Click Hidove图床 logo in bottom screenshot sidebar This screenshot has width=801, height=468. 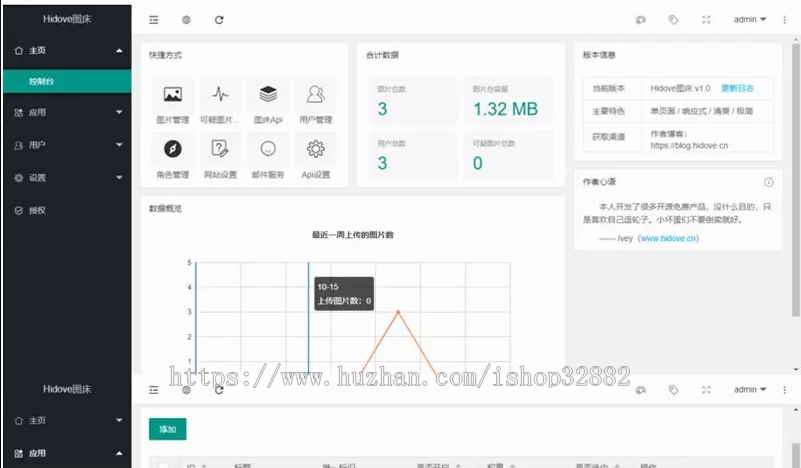tap(67, 389)
